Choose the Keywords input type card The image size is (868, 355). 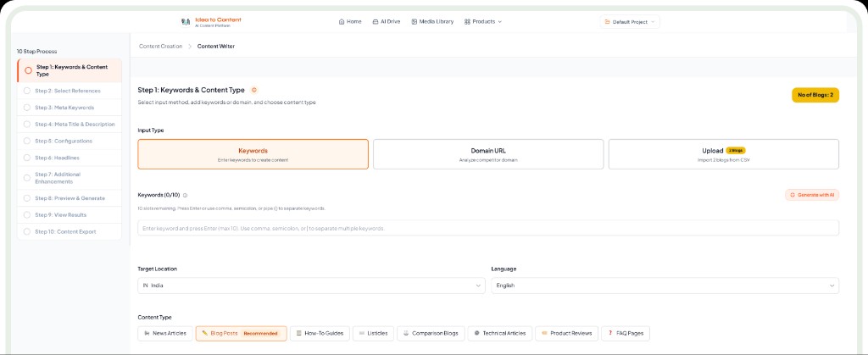coord(253,154)
